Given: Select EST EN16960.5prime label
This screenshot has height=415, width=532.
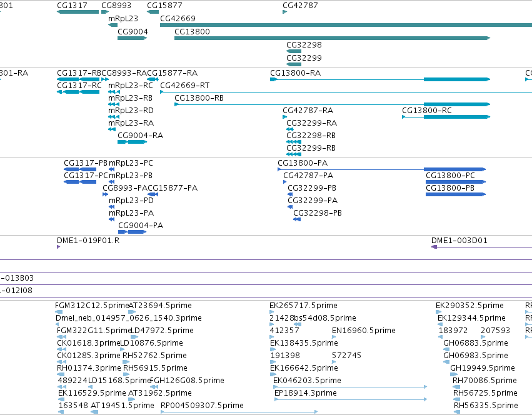Looking at the screenshot, I should 363,331.
